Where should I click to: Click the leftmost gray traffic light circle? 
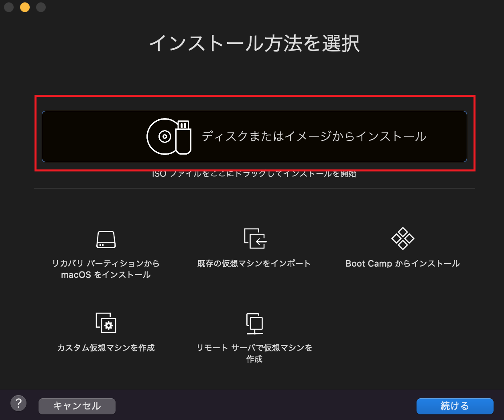9,7
